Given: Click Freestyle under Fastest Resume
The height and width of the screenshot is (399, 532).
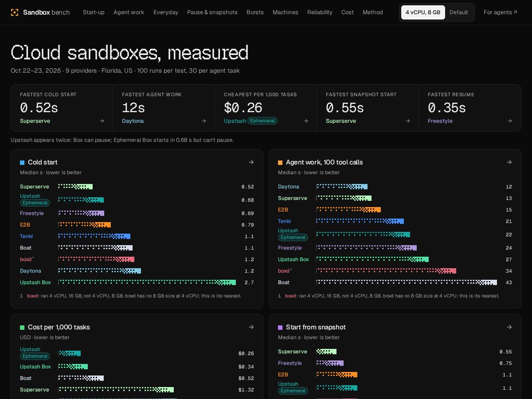Looking at the screenshot, I should click(x=440, y=121).
